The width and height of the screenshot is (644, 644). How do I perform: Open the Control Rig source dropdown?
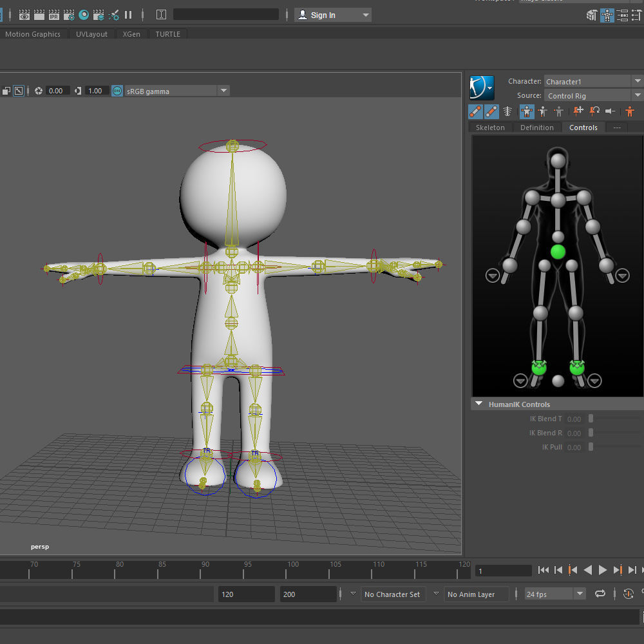coord(593,96)
